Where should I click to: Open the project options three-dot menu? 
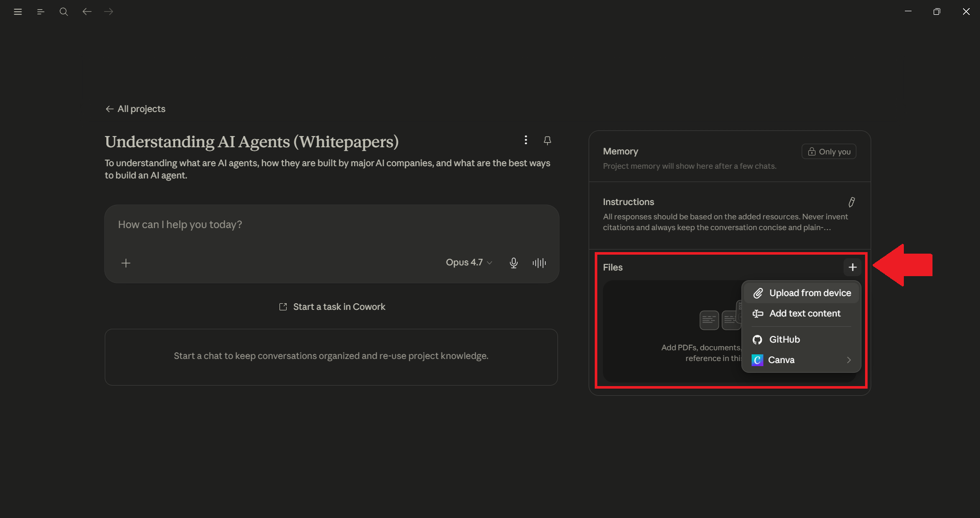tap(526, 140)
